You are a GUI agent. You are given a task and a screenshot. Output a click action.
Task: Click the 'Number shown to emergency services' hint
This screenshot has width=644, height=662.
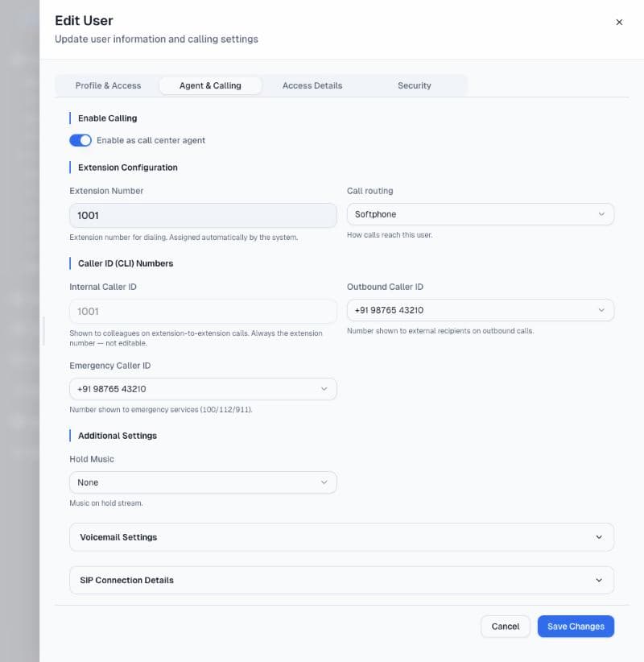coord(161,410)
